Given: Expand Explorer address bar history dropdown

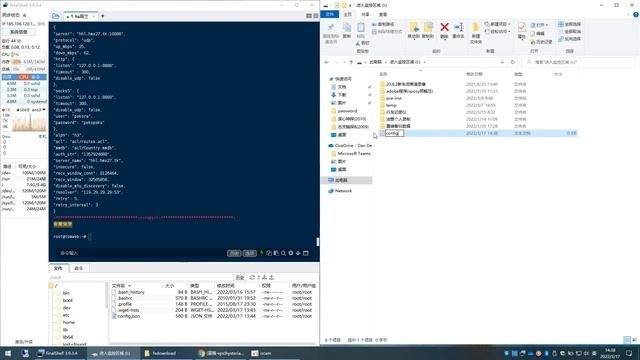Looking at the screenshot, I should pyautogui.click(x=502, y=62).
